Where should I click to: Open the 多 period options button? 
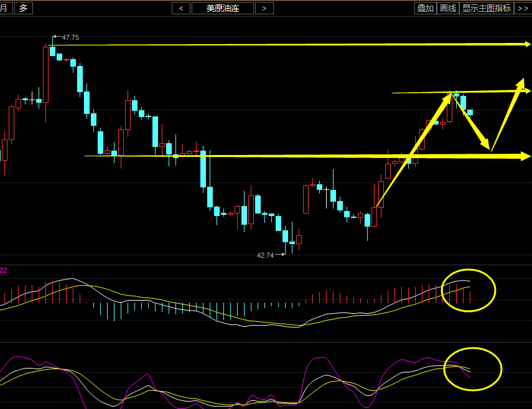coord(23,8)
